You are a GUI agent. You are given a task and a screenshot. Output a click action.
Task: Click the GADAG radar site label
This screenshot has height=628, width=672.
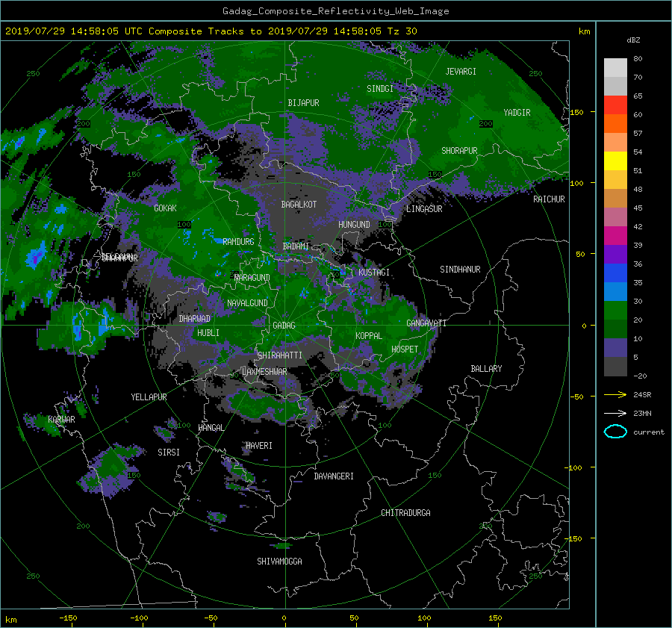284,326
